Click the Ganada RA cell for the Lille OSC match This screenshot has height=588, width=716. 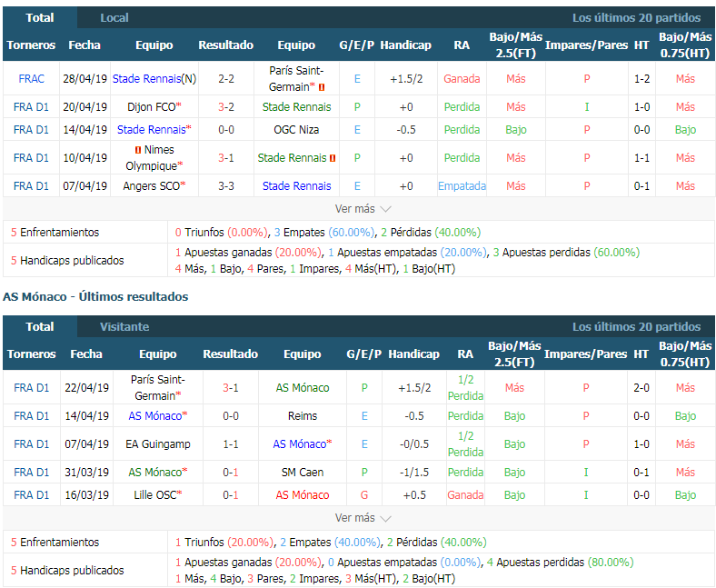pyautogui.click(x=465, y=494)
